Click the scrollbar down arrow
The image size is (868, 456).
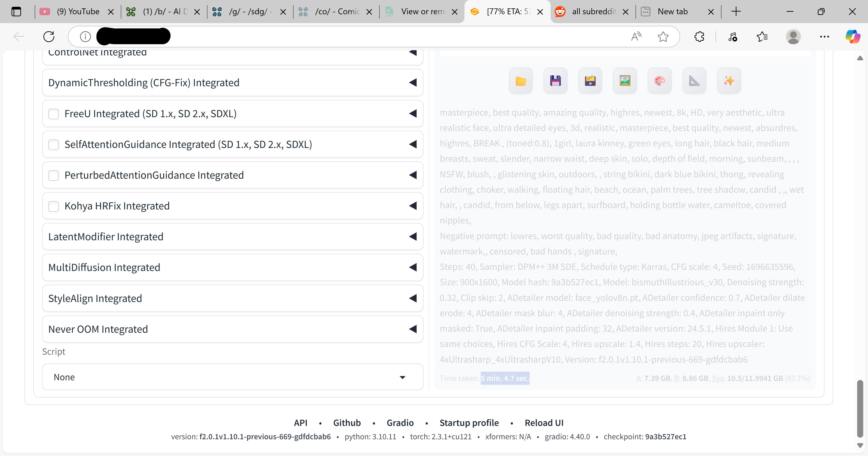click(860, 446)
